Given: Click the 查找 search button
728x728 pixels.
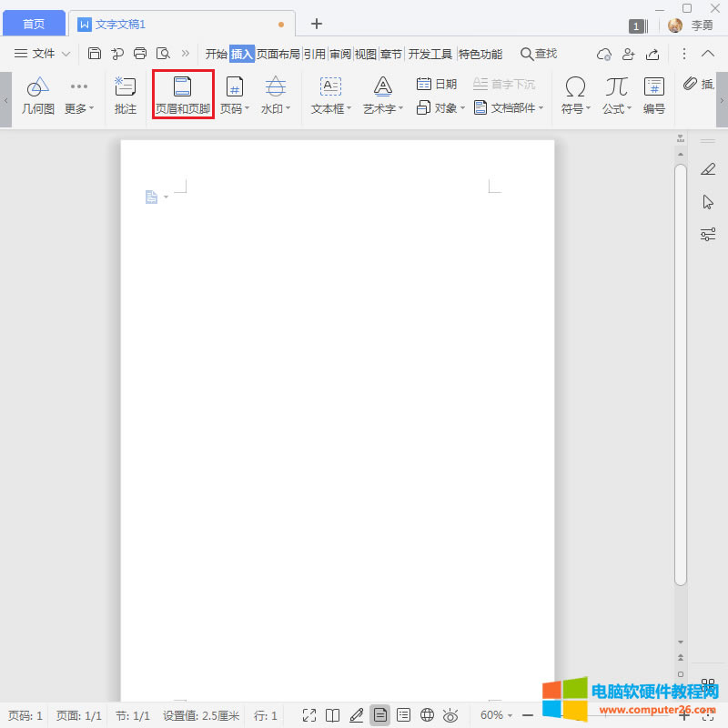Looking at the screenshot, I should point(538,54).
